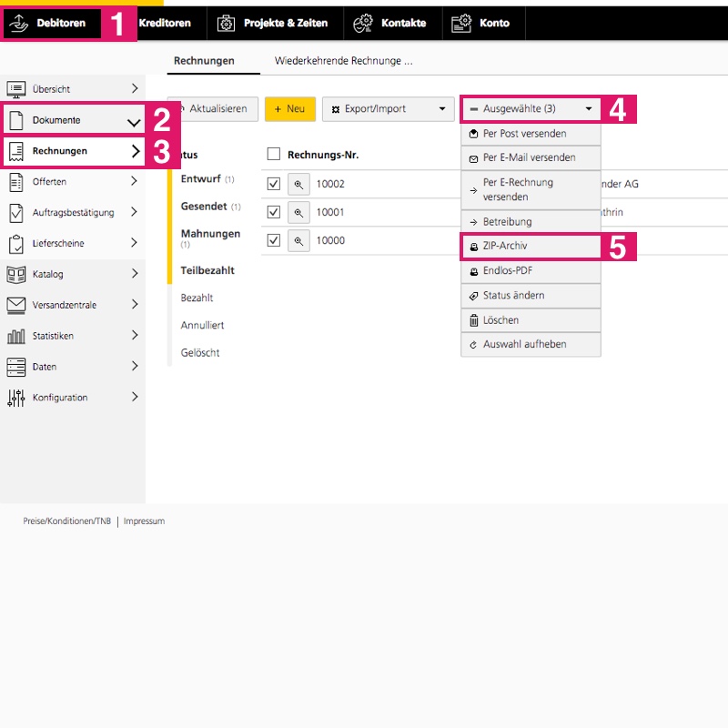Click the Debitoren icon in top bar
This screenshot has height=728, width=728.
(19, 23)
